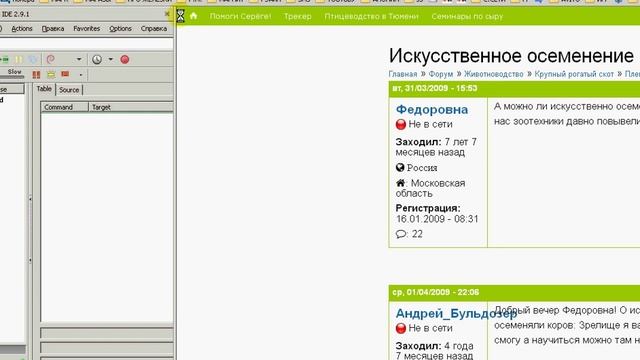Click the red double-bar icon beside the Slow slider
This screenshot has width=640, height=360.
[36, 75]
